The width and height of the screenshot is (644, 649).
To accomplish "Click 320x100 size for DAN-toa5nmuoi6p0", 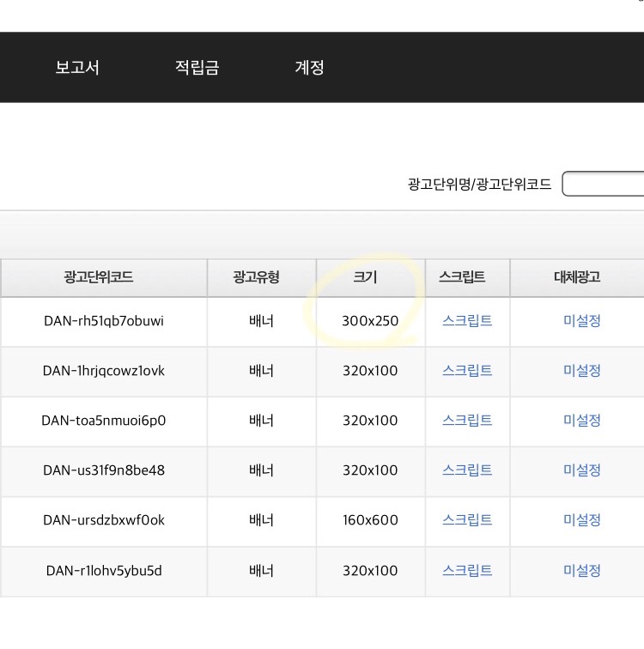I will [x=370, y=421].
